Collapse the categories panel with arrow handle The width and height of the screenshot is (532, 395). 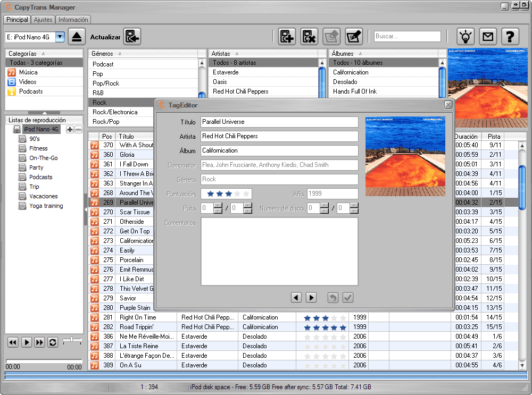pos(45,113)
